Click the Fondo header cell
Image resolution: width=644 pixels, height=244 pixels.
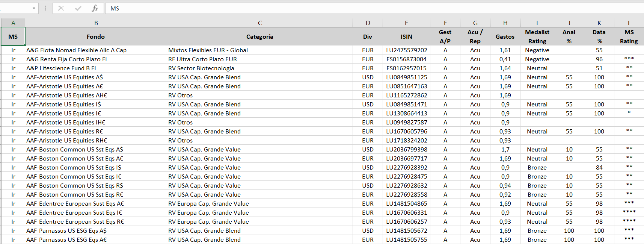96,36
